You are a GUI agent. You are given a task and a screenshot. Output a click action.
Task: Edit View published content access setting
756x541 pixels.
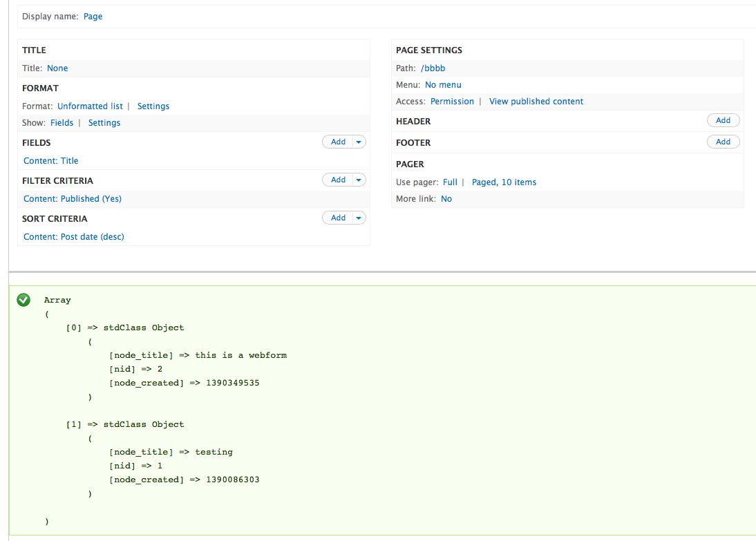click(536, 102)
